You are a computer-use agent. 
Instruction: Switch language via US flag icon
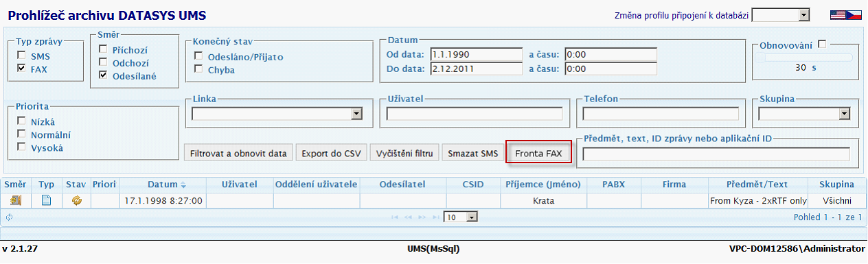click(838, 15)
